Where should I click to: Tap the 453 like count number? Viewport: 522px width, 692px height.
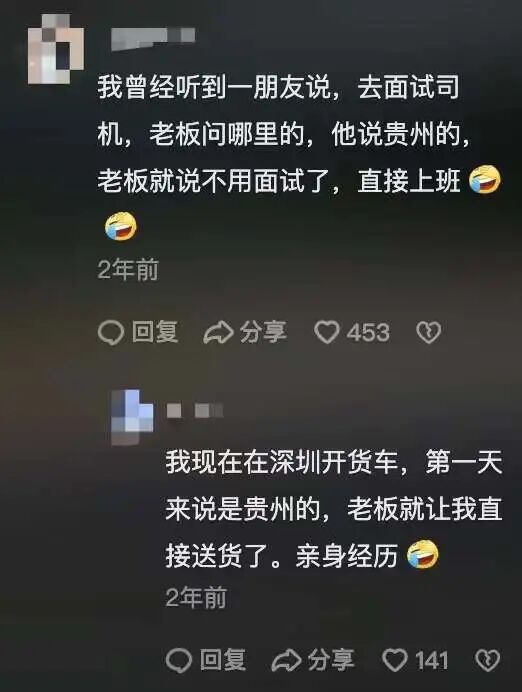point(368,333)
